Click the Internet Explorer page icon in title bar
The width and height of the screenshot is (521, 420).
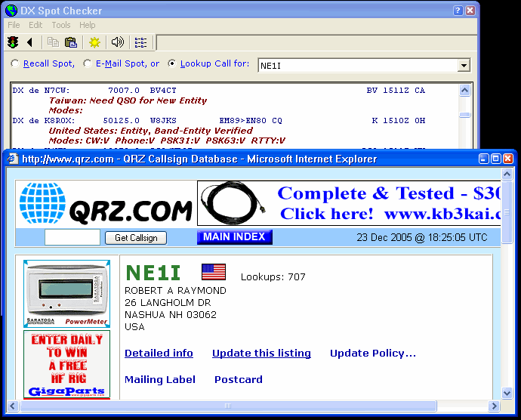tap(13, 159)
